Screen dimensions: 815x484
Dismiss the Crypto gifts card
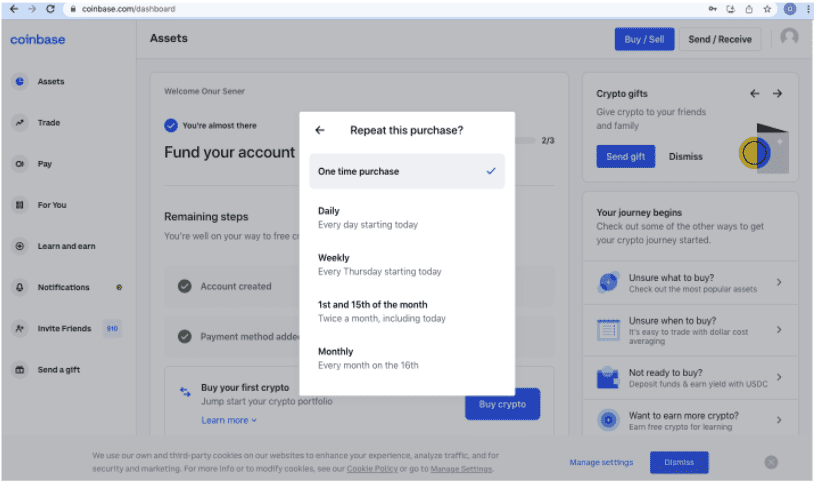pos(686,156)
